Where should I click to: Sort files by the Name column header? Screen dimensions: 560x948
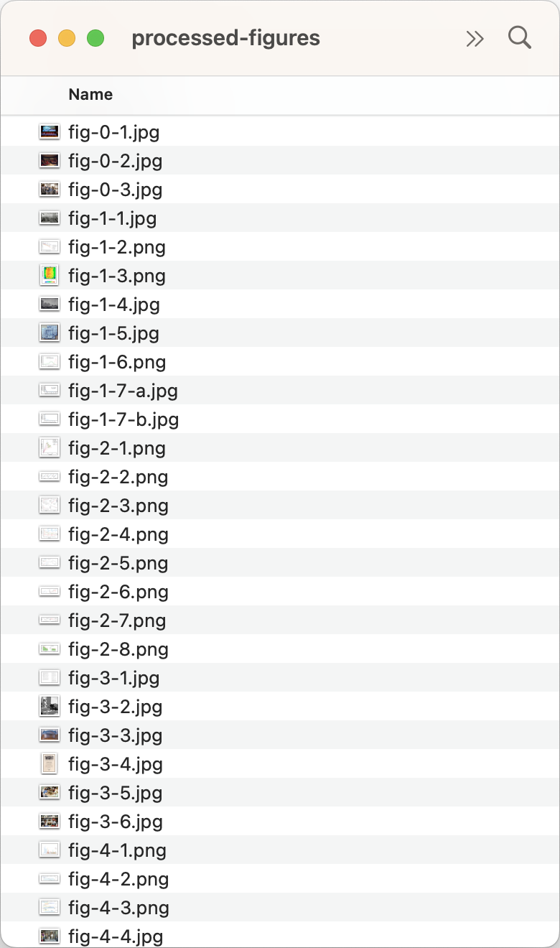(x=90, y=94)
